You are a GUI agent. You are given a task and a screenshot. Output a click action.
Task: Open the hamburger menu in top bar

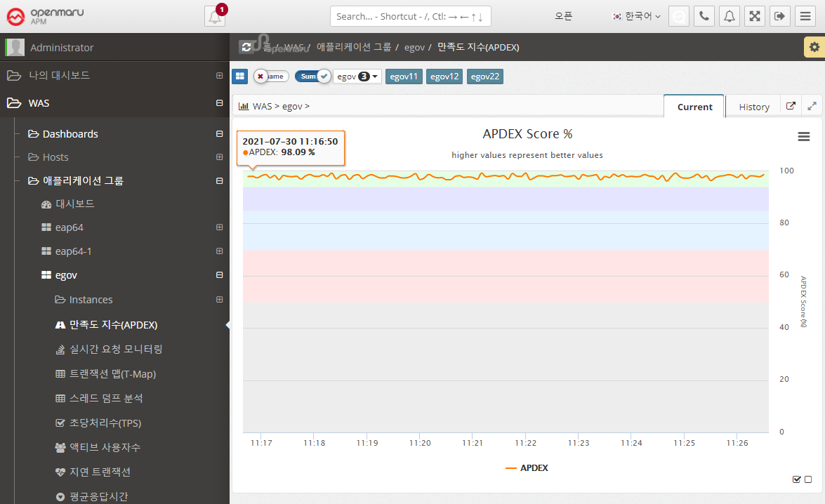[805, 16]
